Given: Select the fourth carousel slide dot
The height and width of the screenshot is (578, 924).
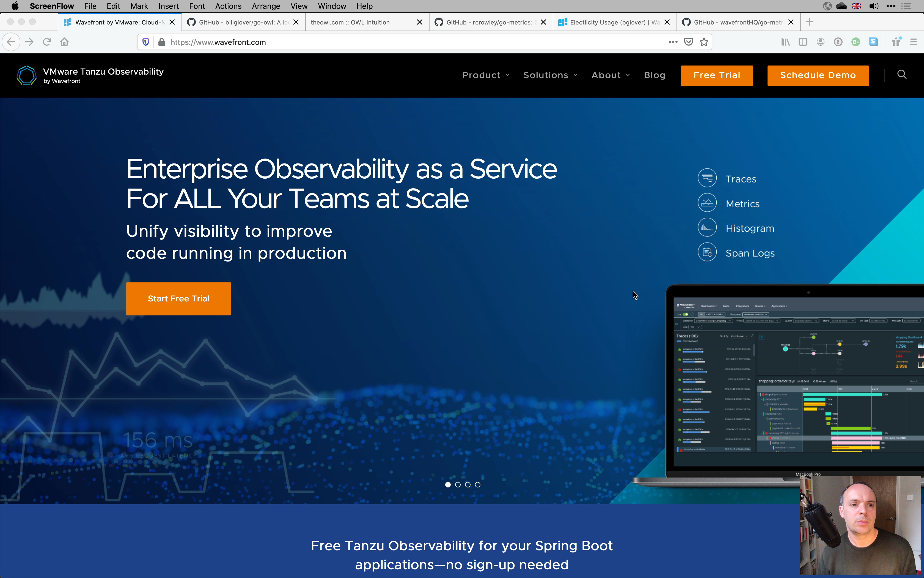Looking at the screenshot, I should click(x=478, y=485).
